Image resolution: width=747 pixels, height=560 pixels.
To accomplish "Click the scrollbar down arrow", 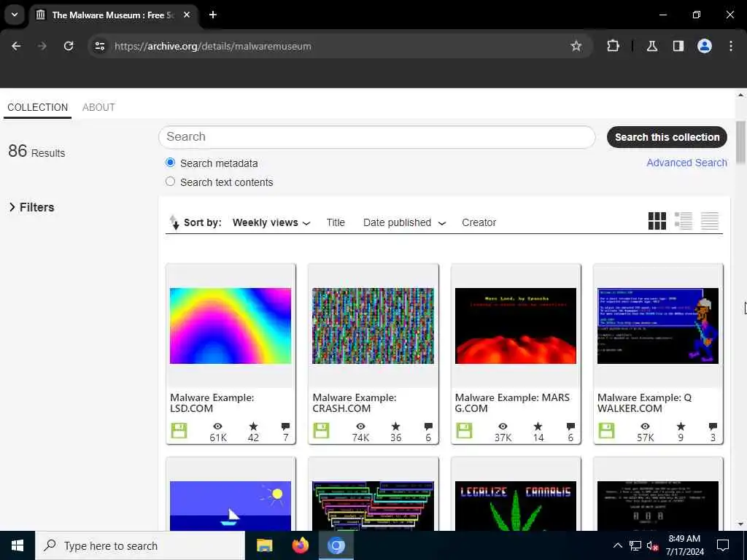I will pos(741,524).
